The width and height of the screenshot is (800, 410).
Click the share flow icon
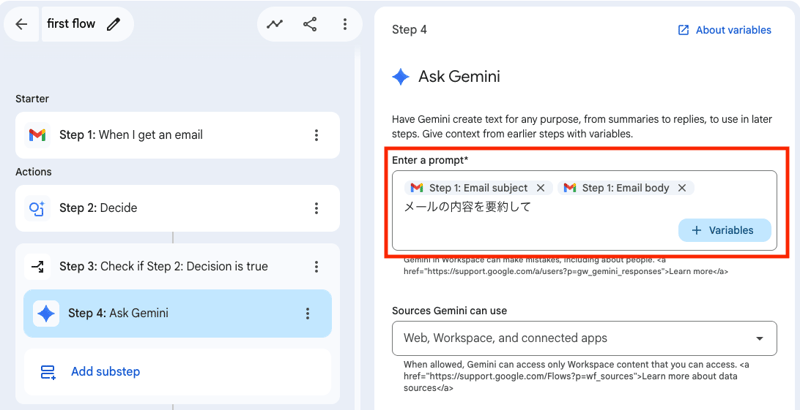(x=310, y=24)
